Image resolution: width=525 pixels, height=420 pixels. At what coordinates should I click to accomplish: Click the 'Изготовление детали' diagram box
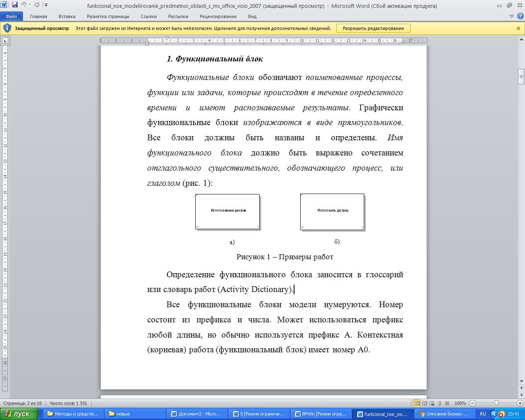click(228, 212)
